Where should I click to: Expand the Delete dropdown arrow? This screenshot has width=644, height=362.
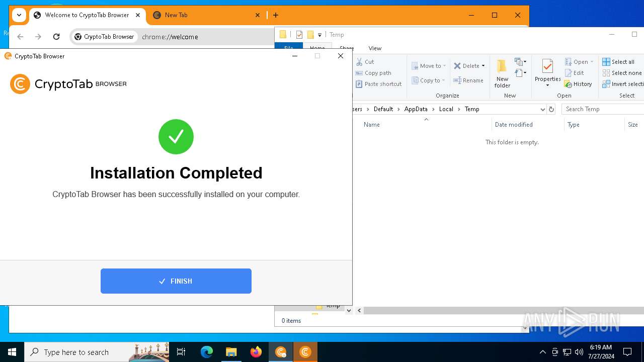click(x=484, y=66)
